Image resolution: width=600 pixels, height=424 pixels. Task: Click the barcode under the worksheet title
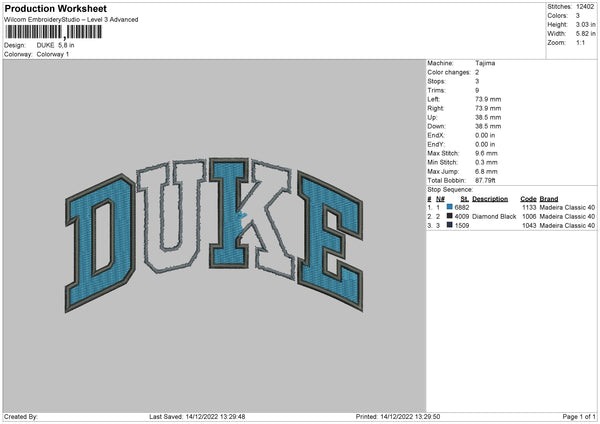point(54,32)
